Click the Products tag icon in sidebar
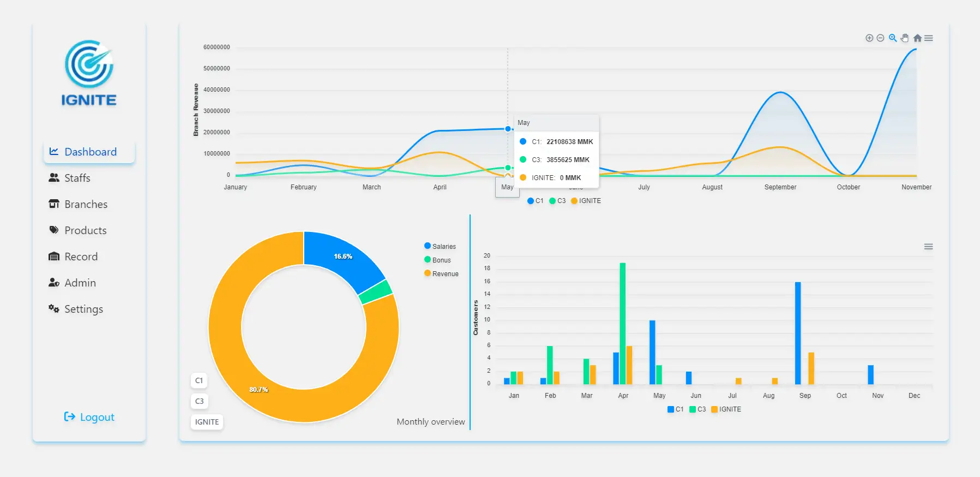 (54, 230)
